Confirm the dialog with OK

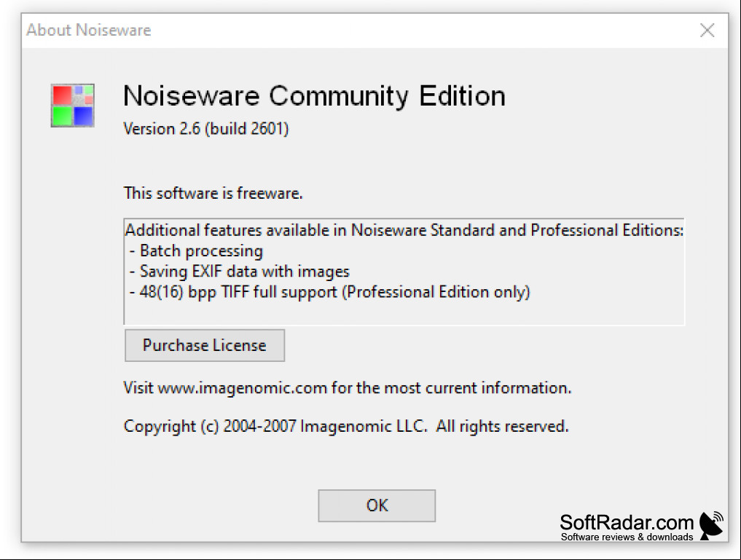pyautogui.click(x=377, y=505)
